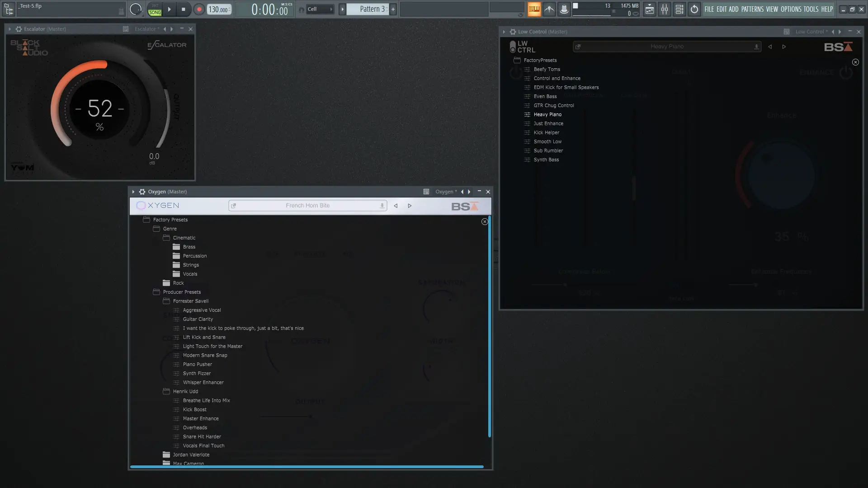Collapse the Forrester Savell folder

pos(190,301)
